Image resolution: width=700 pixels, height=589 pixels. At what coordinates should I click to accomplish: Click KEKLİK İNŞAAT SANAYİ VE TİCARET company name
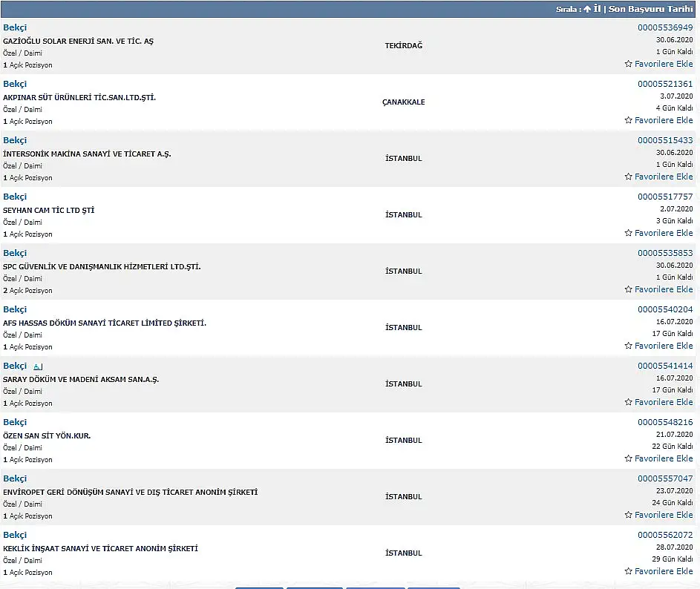tap(100, 548)
